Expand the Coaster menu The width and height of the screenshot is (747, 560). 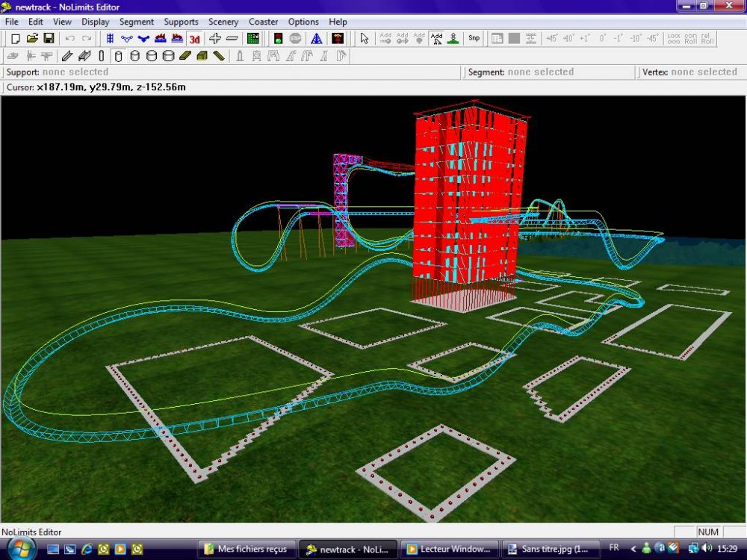263,22
